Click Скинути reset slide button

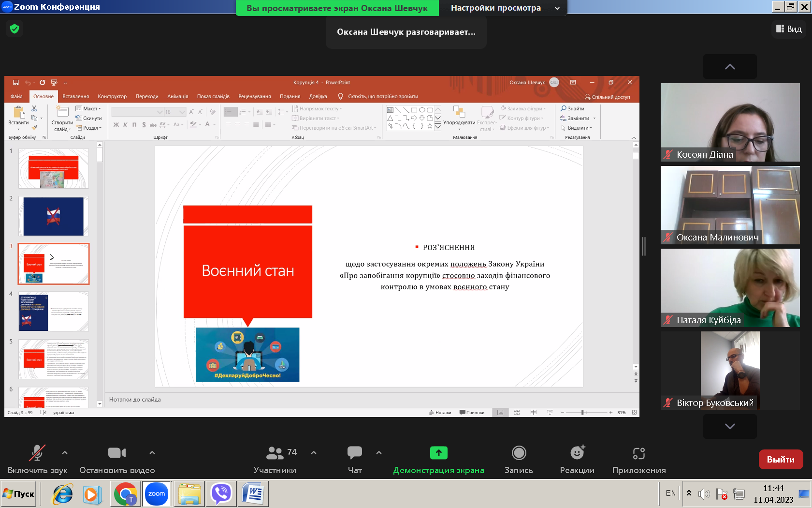click(88, 118)
